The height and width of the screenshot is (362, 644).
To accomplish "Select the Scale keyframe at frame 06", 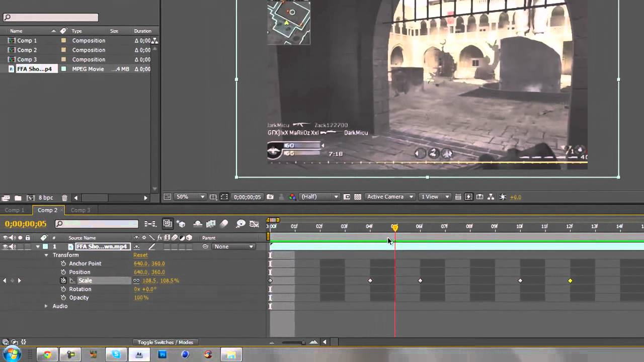I will pos(420,281).
